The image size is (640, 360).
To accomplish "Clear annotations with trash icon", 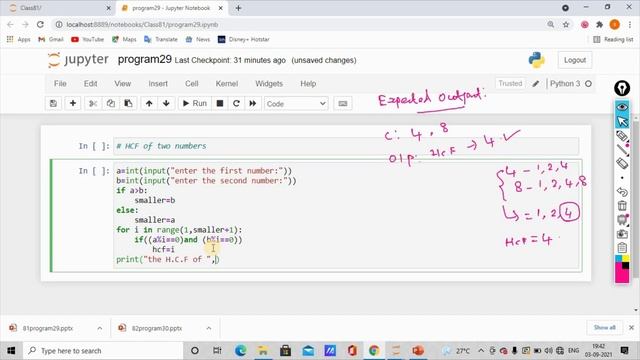I will 622,205.
